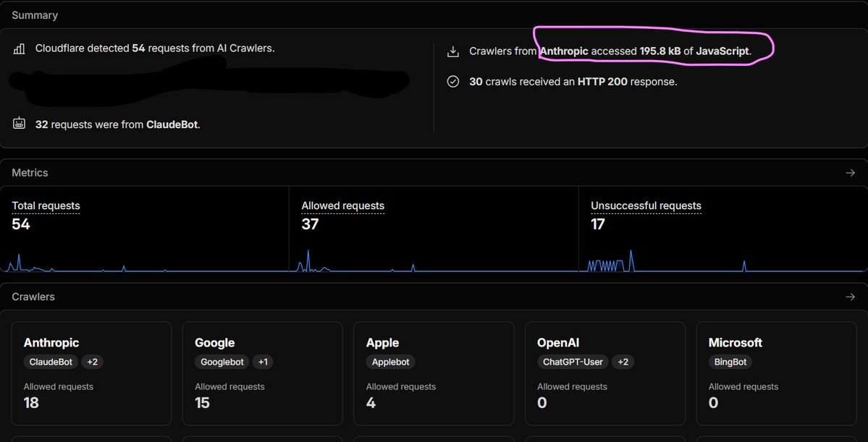
Task: Click Apple's allowed requests count 4
Action: [371, 403]
